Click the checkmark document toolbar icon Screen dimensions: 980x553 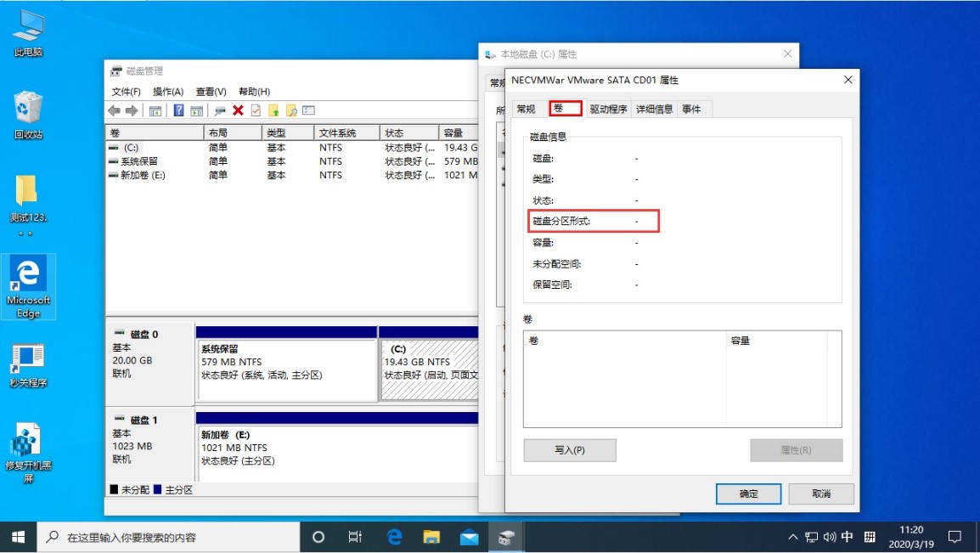256,110
